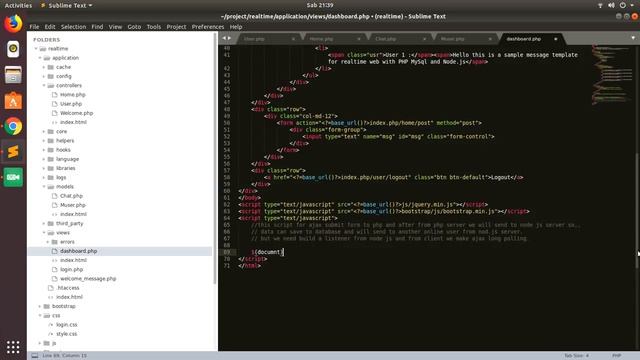Close the Home.php tab
This screenshot has width=640, height=360.
coord(359,39)
